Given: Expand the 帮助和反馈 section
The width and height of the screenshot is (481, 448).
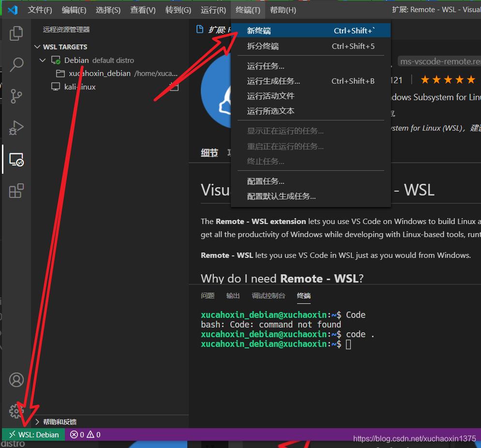Looking at the screenshot, I should point(37,422).
